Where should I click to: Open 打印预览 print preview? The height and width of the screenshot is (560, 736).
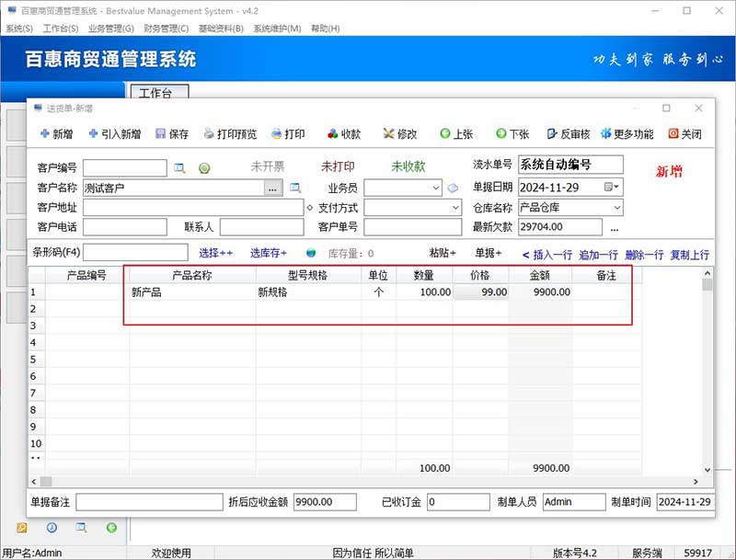tap(231, 134)
